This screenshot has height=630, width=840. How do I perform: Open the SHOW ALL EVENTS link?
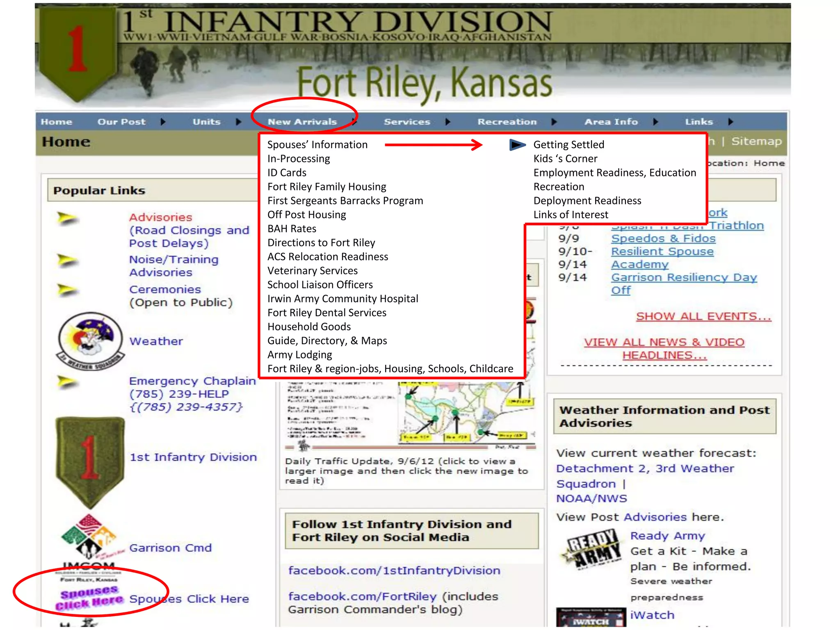tap(704, 316)
